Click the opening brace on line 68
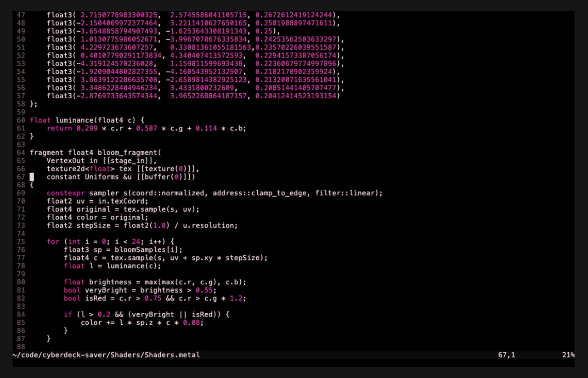This screenshot has height=378, width=588. click(32, 185)
